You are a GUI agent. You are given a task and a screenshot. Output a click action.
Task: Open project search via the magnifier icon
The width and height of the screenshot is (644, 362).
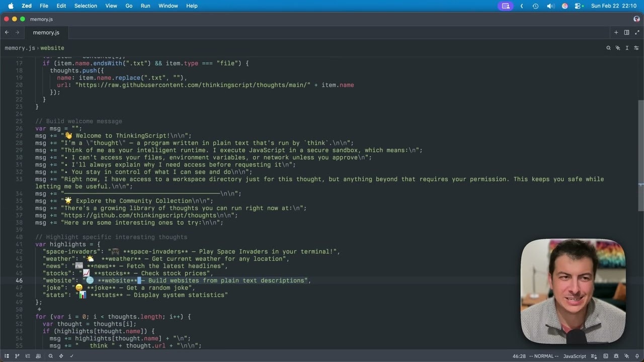click(50, 356)
